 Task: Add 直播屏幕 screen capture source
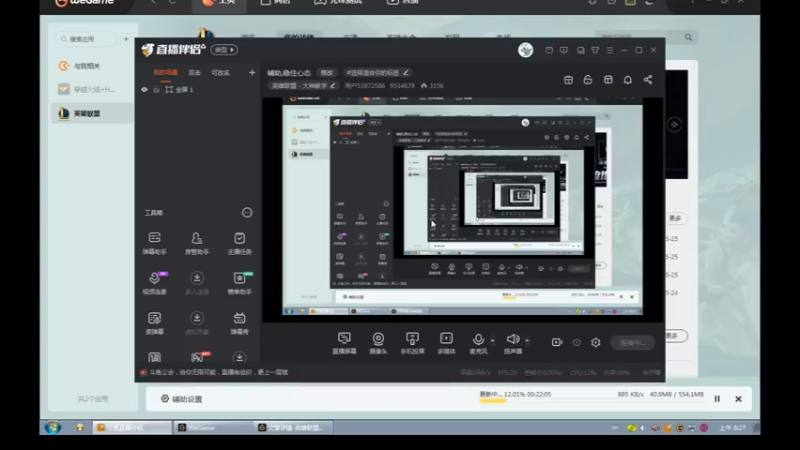344,343
